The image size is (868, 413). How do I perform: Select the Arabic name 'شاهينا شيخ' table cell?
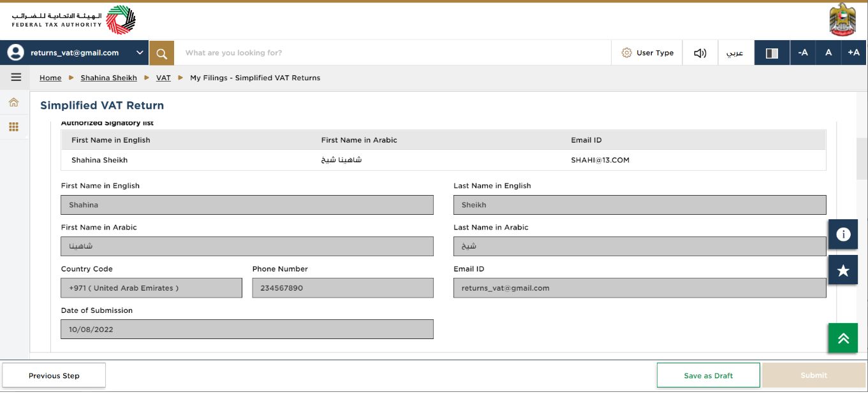point(342,160)
